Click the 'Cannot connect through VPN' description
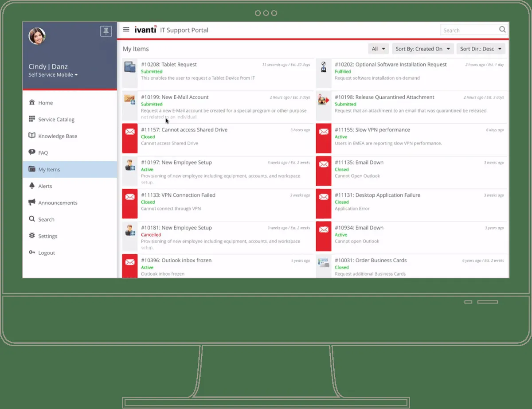Image resolution: width=532 pixels, height=409 pixels. (171, 209)
